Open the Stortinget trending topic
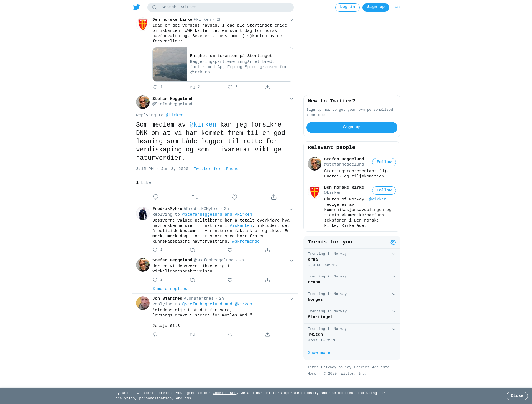This screenshot has width=532, height=404. point(352,315)
